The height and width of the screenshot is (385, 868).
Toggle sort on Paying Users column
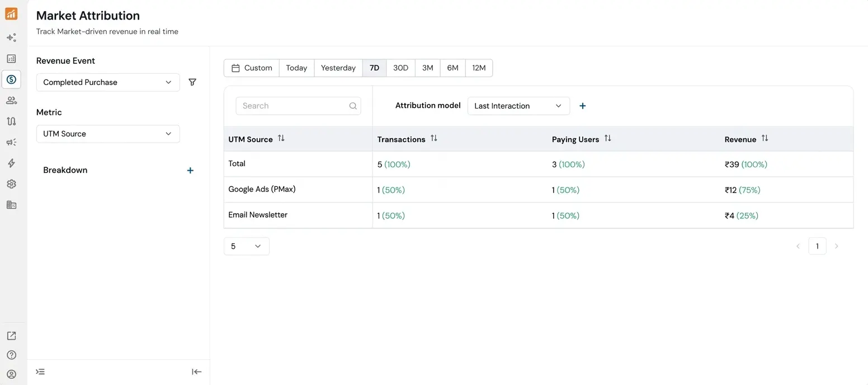pos(607,138)
